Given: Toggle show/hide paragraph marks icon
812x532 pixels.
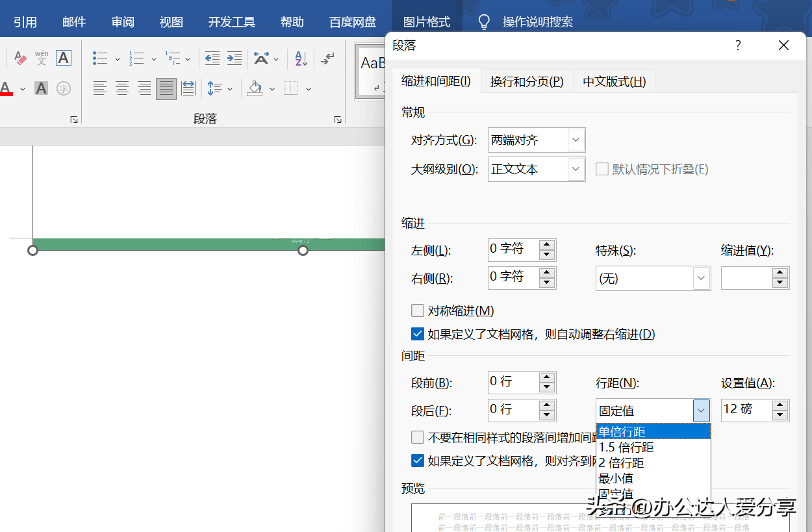Looking at the screenshot, I should (x=328, y=58).
